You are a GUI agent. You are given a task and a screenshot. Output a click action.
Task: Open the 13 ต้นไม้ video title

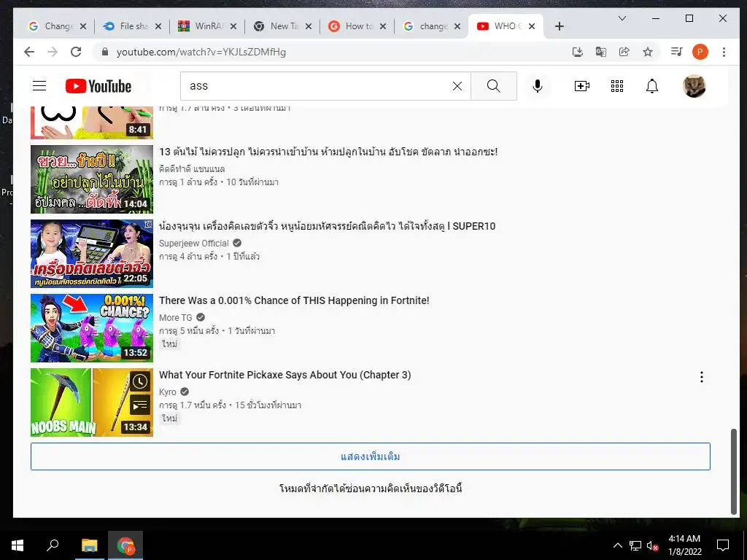328,152
